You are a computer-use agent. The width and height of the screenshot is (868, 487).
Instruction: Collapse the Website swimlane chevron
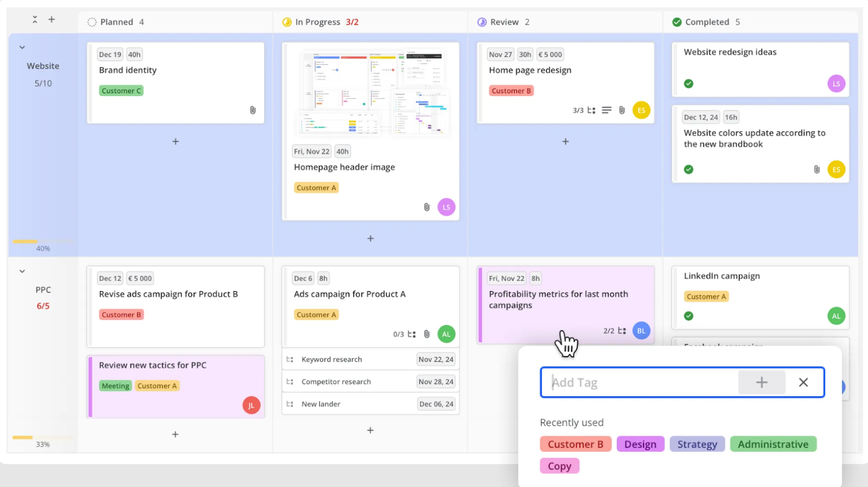(22, 47)
